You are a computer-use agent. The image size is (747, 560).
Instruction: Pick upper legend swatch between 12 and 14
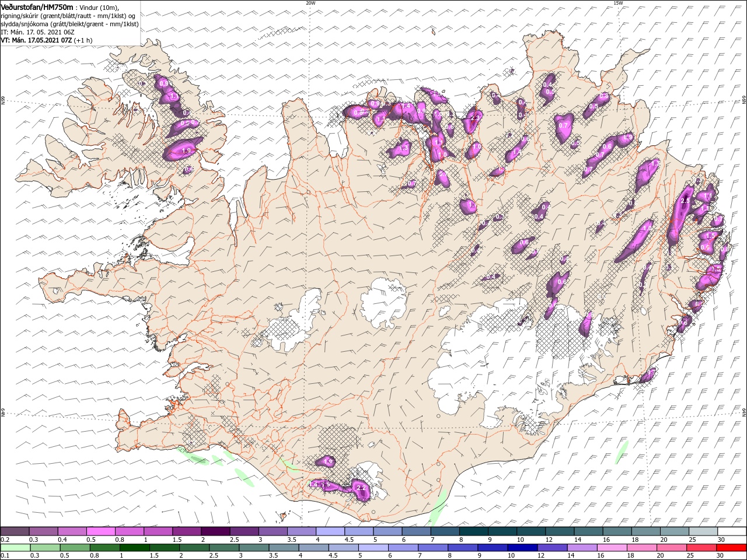click(559, 531)
